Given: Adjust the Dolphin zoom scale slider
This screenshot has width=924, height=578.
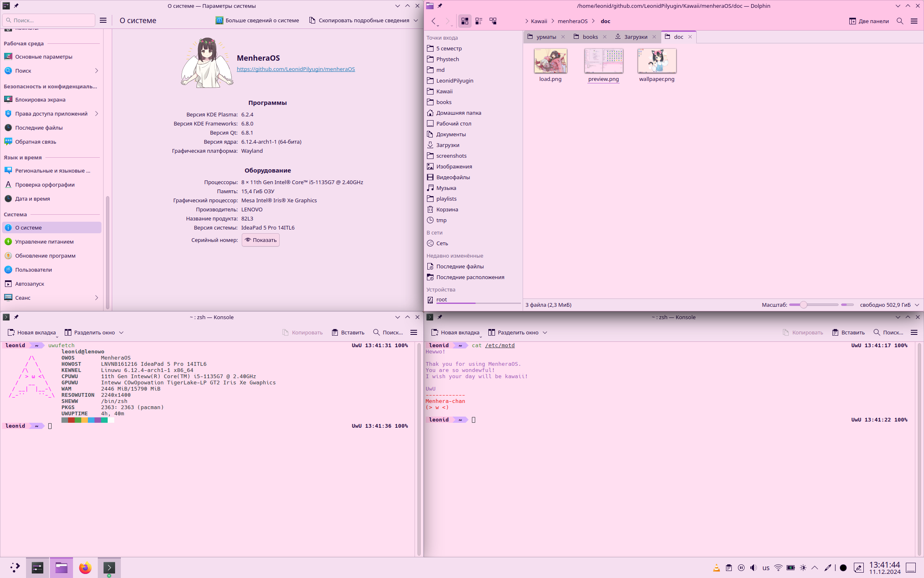Looking at the screenshot, I should 804,305.
